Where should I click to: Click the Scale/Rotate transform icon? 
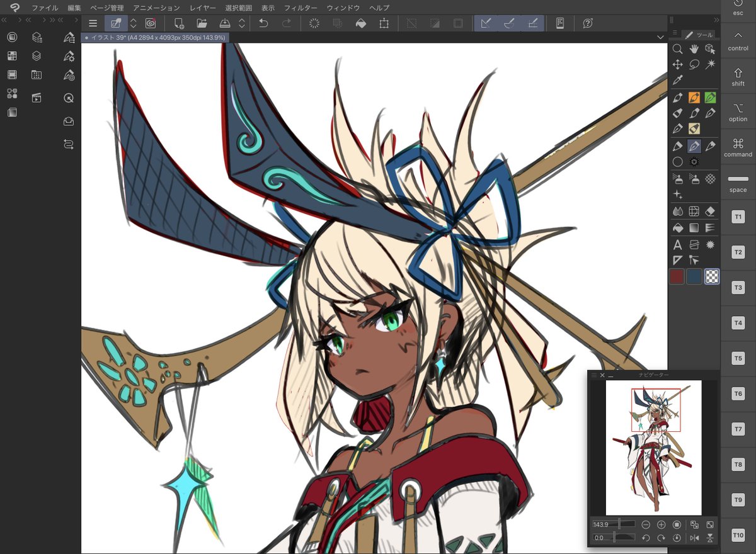(384, 23)
